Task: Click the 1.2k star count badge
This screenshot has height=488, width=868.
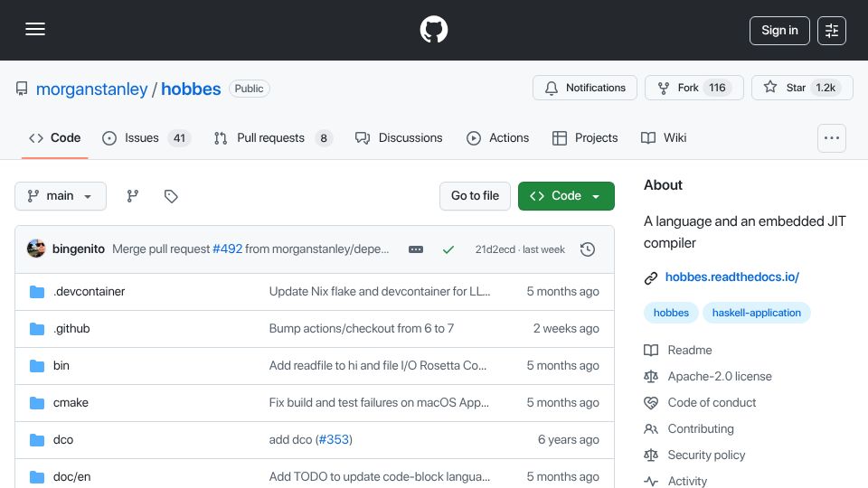Action: (826, 88)
